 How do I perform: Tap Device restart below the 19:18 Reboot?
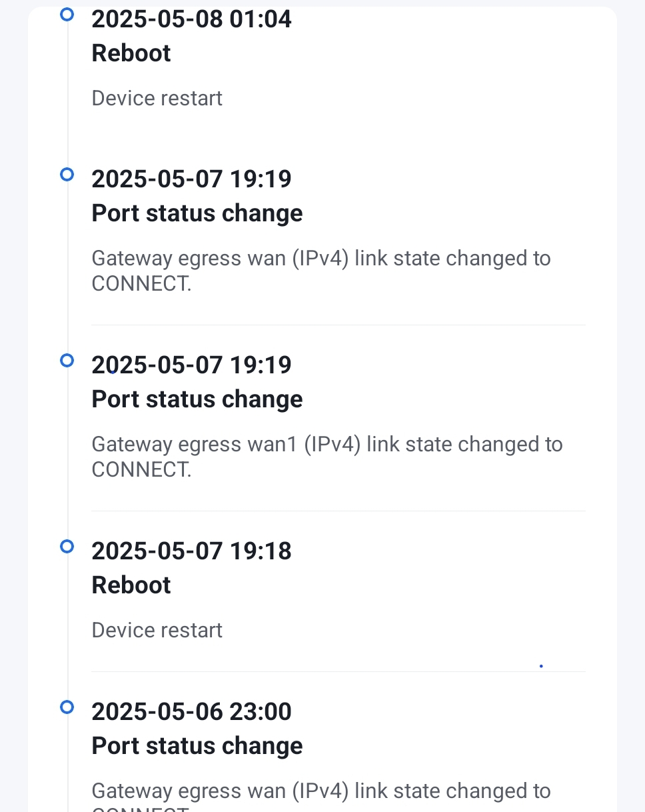click(x=157, y=631)
